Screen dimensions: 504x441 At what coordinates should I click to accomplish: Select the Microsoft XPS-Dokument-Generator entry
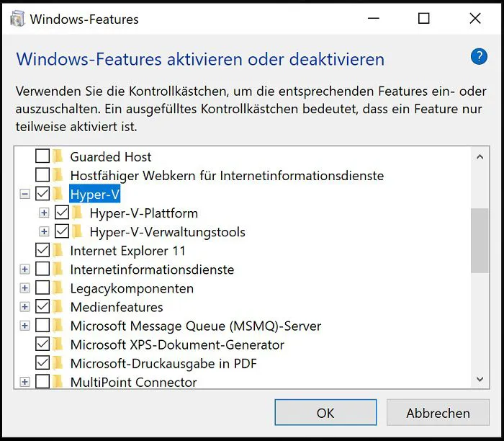pyautogui.click(x=177, y=345)
